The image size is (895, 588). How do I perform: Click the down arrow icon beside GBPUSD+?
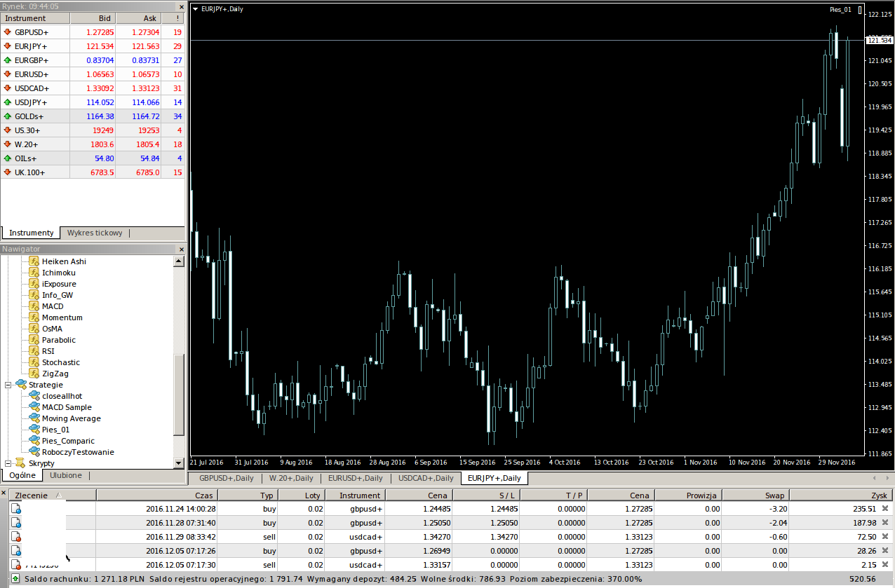pos(8,32)
